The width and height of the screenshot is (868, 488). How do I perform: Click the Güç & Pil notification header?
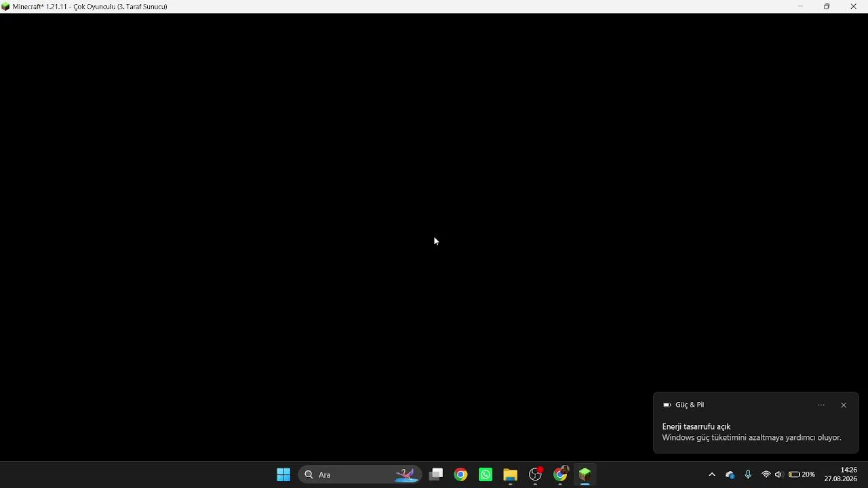pyautogui.click(x=690, y=405)
